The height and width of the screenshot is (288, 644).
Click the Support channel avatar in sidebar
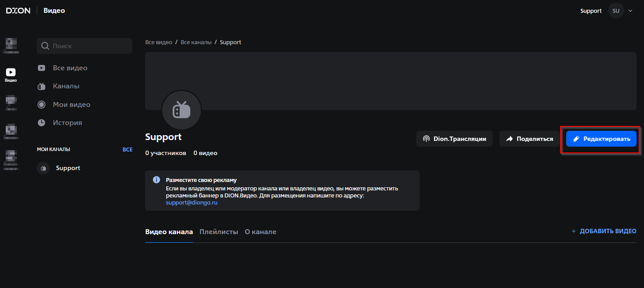coord(43,168)
